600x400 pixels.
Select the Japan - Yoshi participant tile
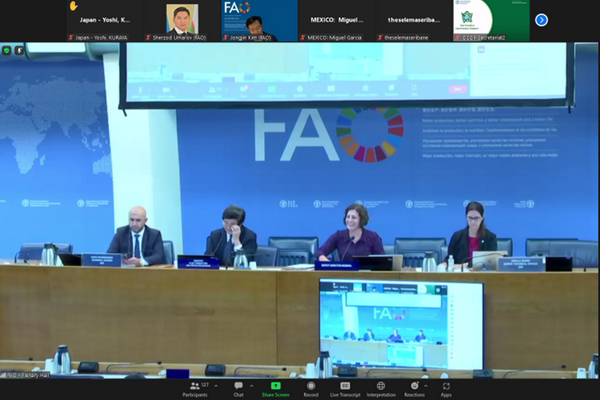click(105, 20)
